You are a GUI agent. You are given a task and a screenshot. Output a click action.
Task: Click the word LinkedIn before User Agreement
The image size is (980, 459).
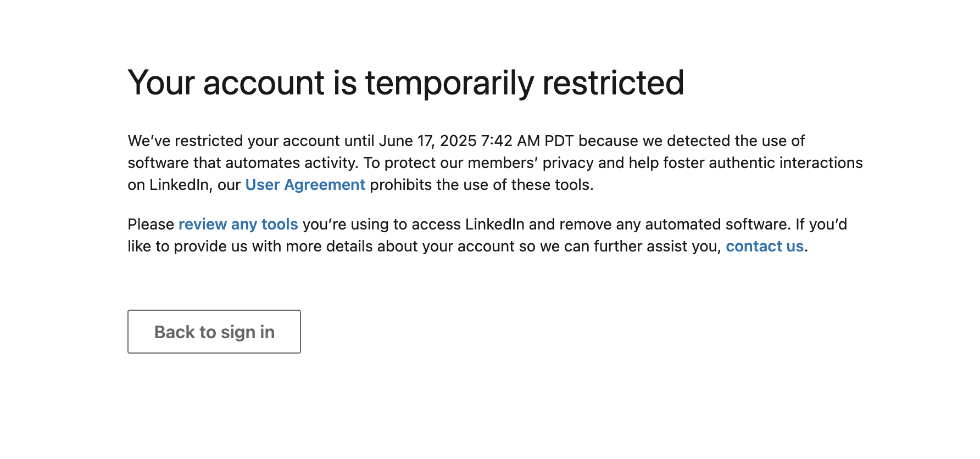point(179,185)
